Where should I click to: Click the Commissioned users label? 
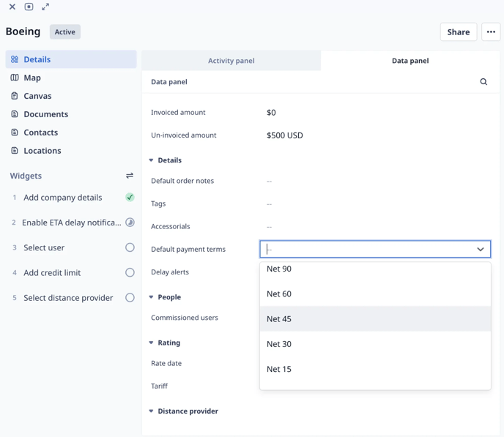[x=185, y=318]
